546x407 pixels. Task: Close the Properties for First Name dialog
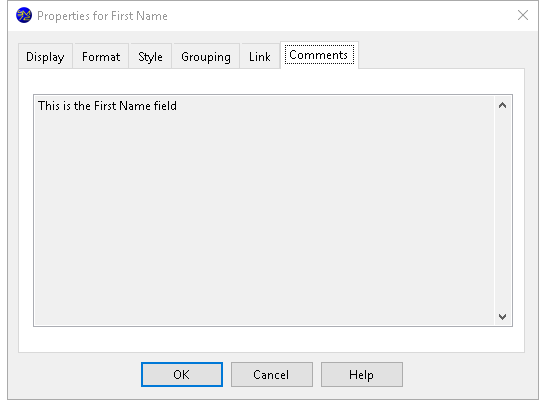click(x=523, y=15)
